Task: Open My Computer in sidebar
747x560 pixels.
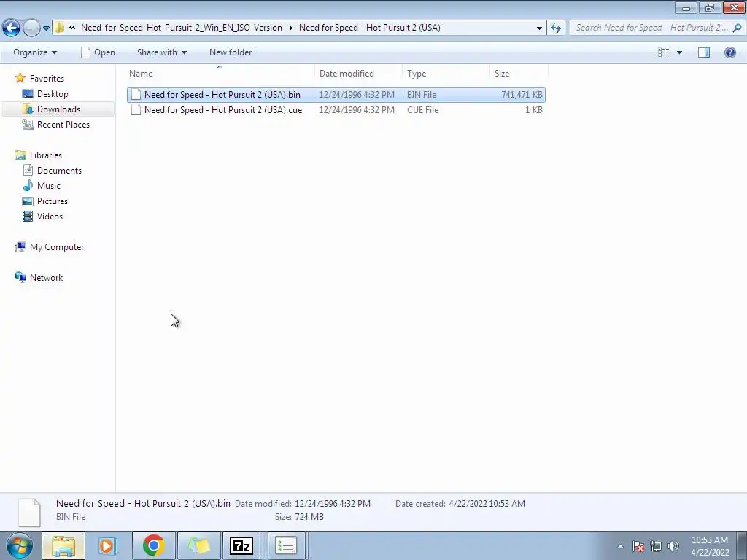Action: [57, 247]
